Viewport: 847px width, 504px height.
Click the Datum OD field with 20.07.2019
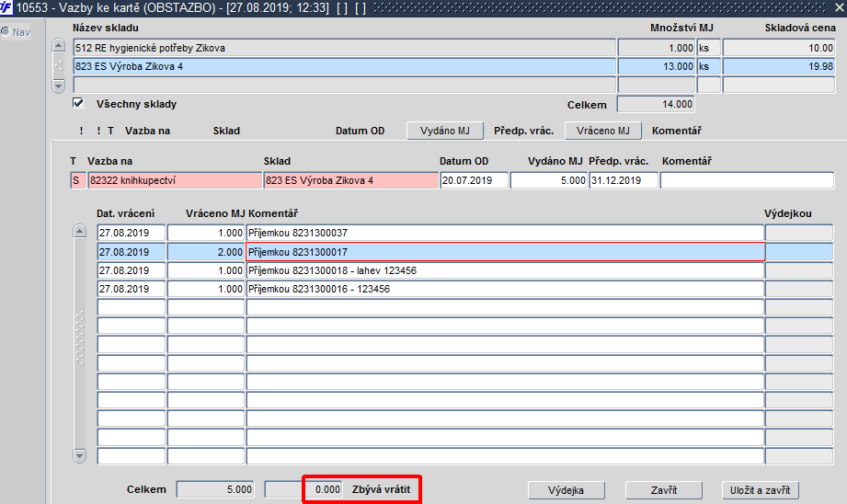[474, 180]
